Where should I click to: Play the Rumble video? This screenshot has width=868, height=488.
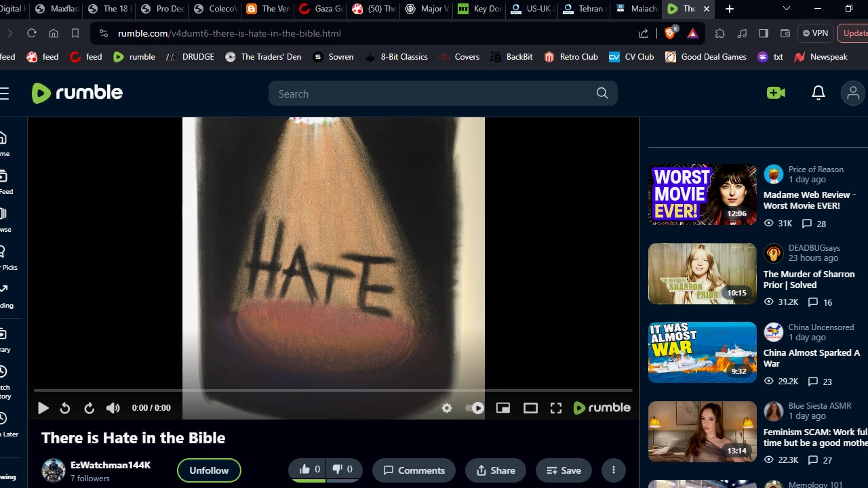[x=43, y=408]
